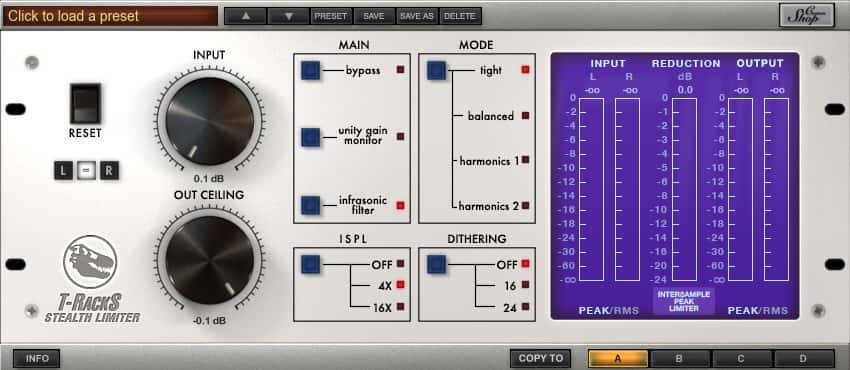Viewport: 850px width, 370px height.
Task: Toggle the L/R link equals button
Action: tap(86, 171)
